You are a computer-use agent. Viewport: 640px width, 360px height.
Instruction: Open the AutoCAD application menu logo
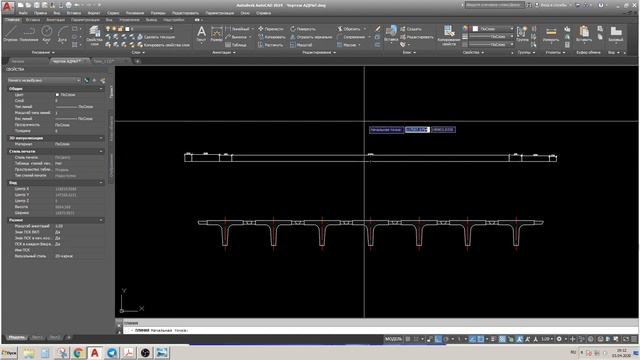7,6
